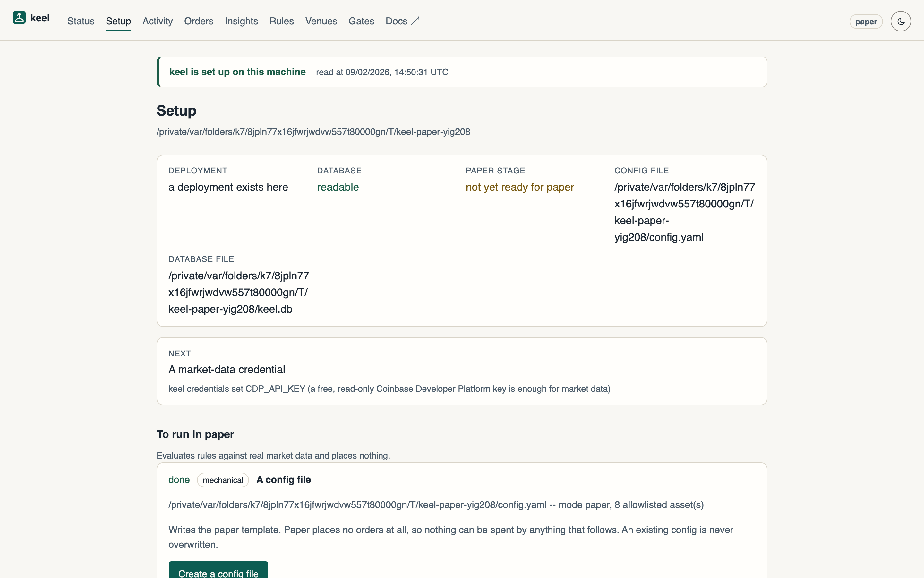Click the 'not yet ready for paper' status
This screenshot has width=924, height=578.
click(520, 187)
